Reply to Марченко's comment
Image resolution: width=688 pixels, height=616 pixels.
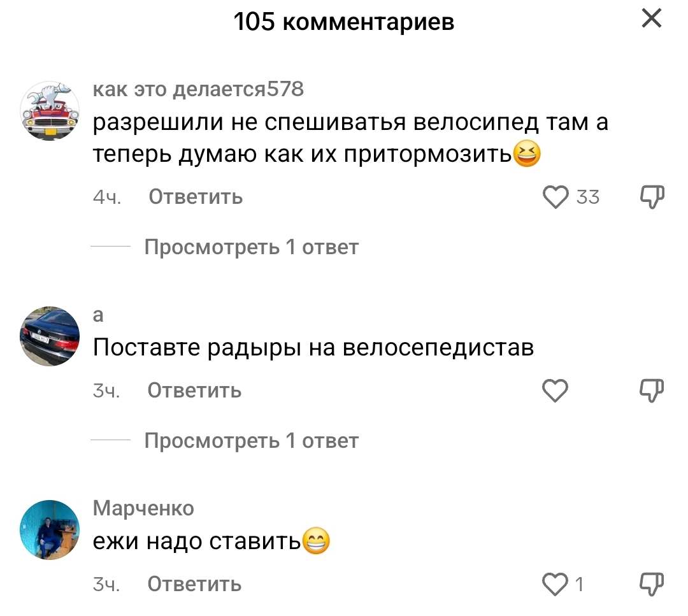[x=194, y=584]
